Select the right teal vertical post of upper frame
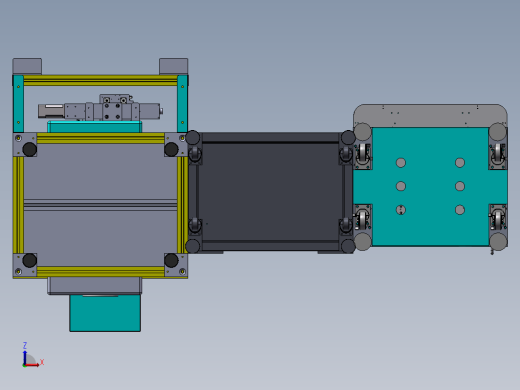Viewport: 520px width, 390px height. click(x=182, y=104)
